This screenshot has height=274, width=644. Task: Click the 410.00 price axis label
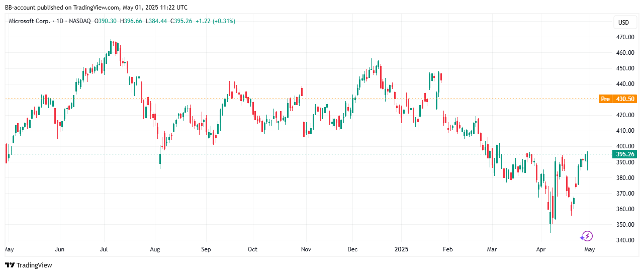[625, 131]
